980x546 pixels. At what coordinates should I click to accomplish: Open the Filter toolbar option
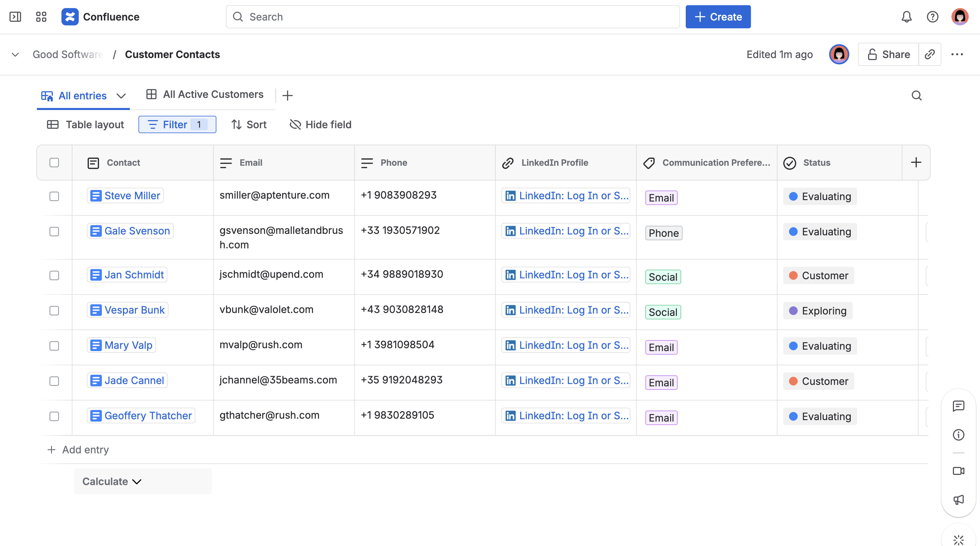pos(177,124)
